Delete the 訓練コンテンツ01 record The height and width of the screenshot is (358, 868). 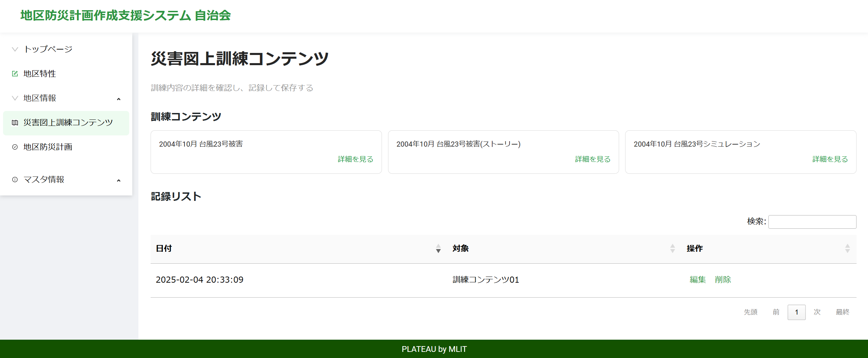tap(722, 280)
